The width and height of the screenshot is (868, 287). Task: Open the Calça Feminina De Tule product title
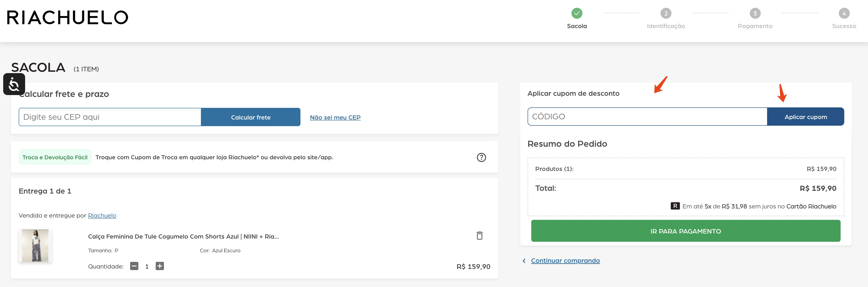(183, 237)
